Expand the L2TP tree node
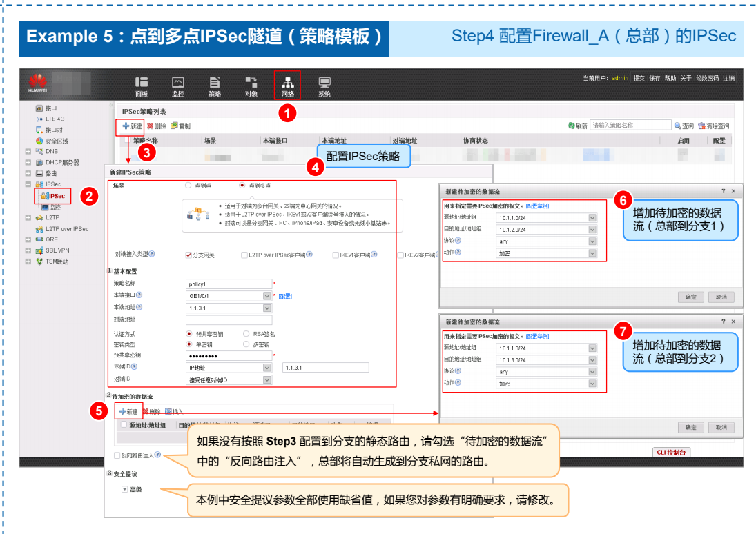Viewport: 756px width, 534px height. click(28, 218)
